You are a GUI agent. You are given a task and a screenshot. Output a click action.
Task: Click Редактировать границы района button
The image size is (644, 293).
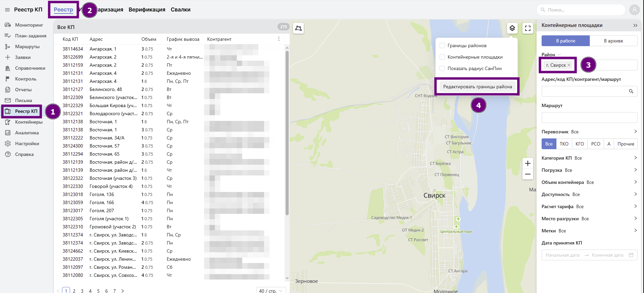click(477, 87)
